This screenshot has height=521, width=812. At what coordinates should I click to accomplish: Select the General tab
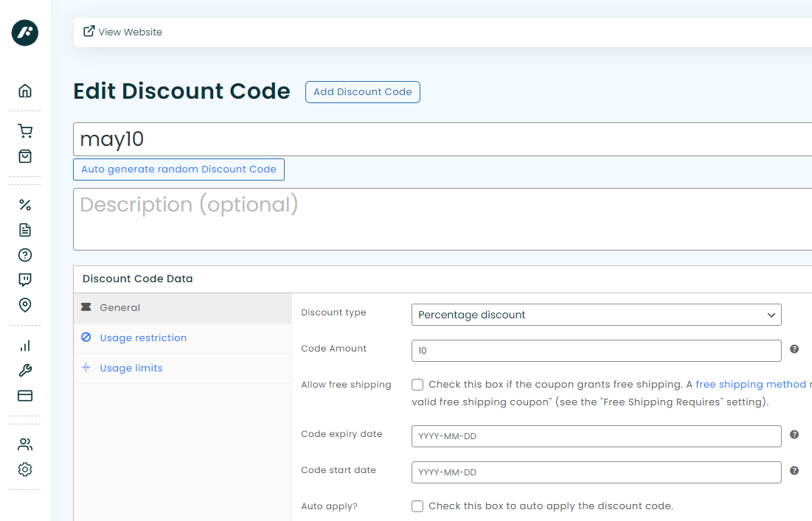click(x=119, y=307)
